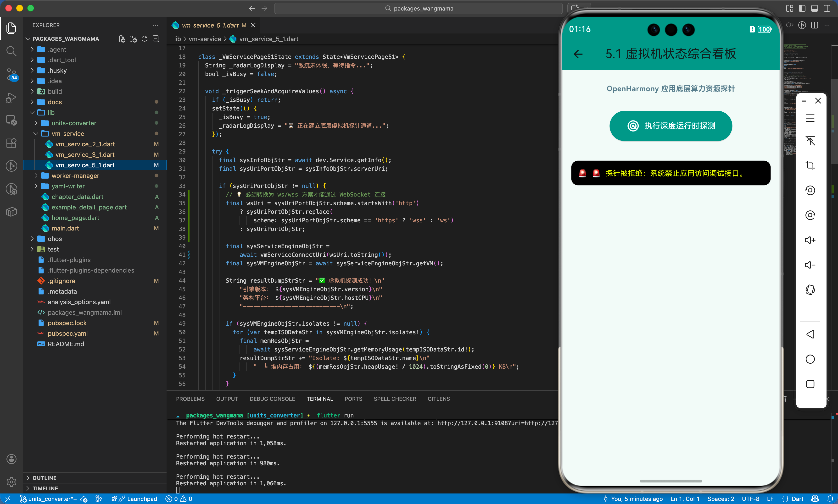
Task: Open Run and Debug view
Action: (11, 98)
